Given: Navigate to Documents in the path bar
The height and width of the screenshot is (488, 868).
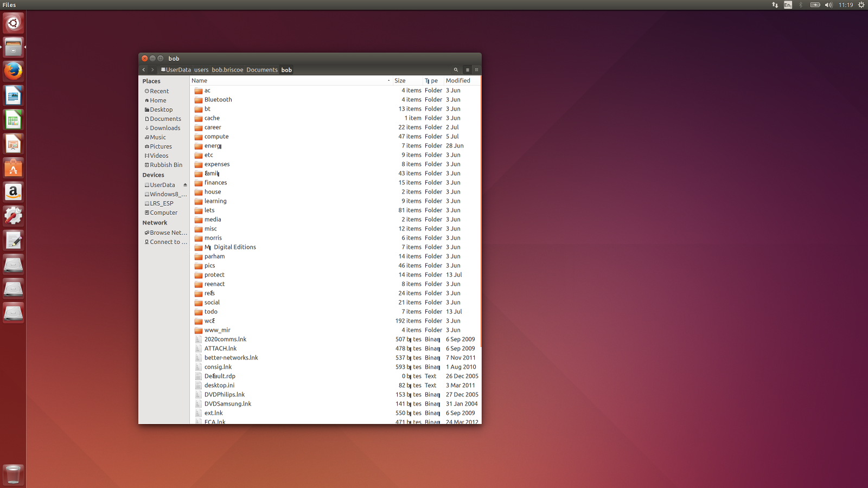Looking at the screenshot, I should click(x=262, y=70).
